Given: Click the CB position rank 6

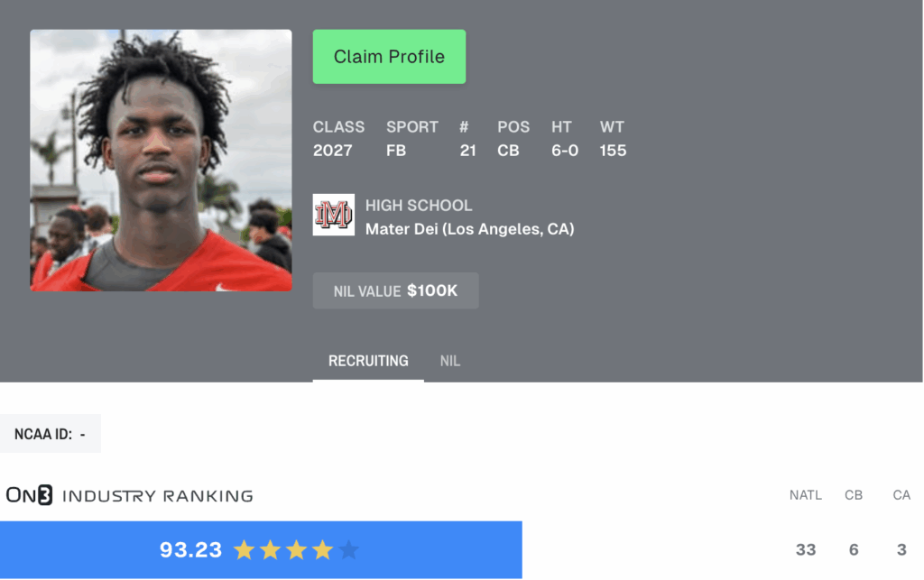Looking at the screenshot, I should (x=854, y=550).
